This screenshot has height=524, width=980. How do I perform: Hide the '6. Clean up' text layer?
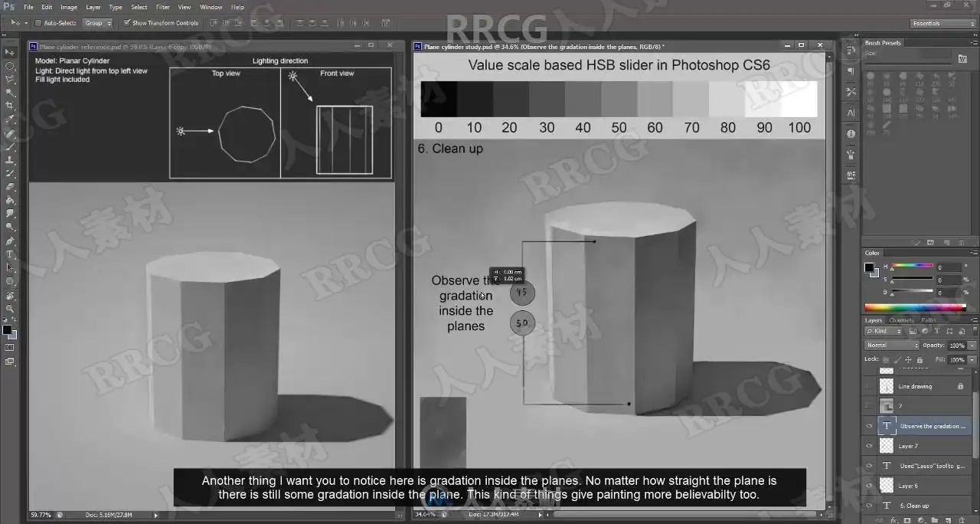tap(868, 506)
